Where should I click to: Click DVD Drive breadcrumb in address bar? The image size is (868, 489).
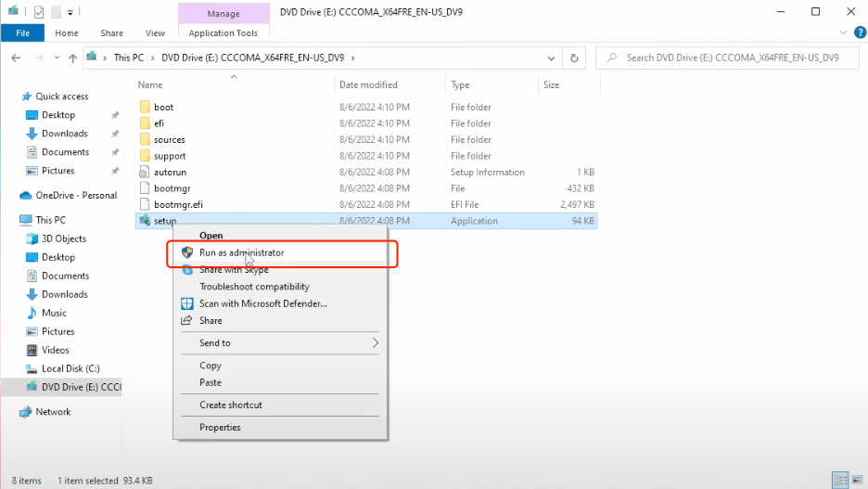252,58
